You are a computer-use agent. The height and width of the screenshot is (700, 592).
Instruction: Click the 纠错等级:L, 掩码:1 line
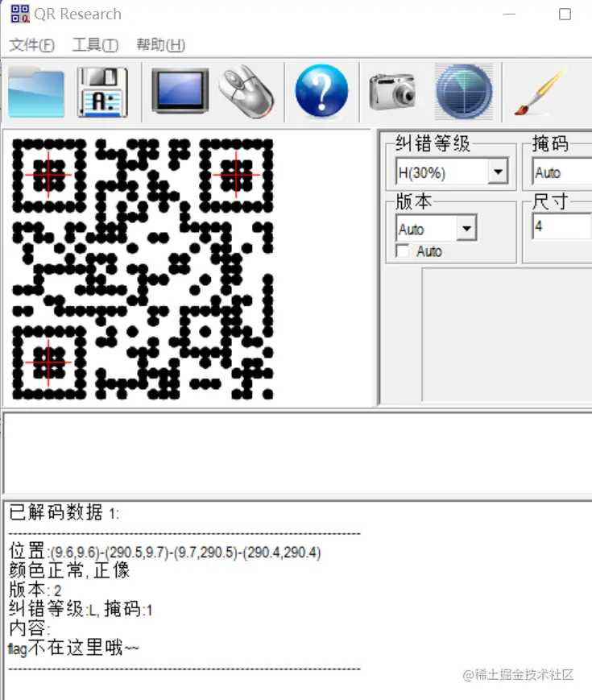coord(81,609)
